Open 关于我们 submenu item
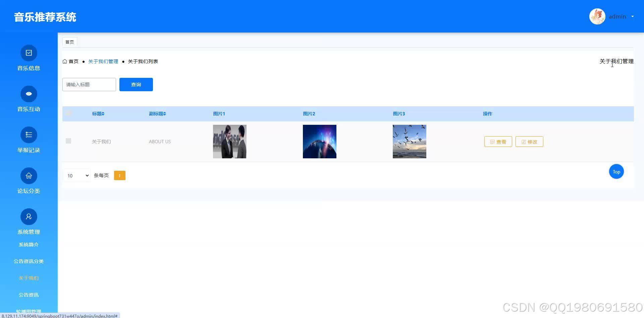Image resolution: width=644 pixels, height=318 pixels. [29, 278]
